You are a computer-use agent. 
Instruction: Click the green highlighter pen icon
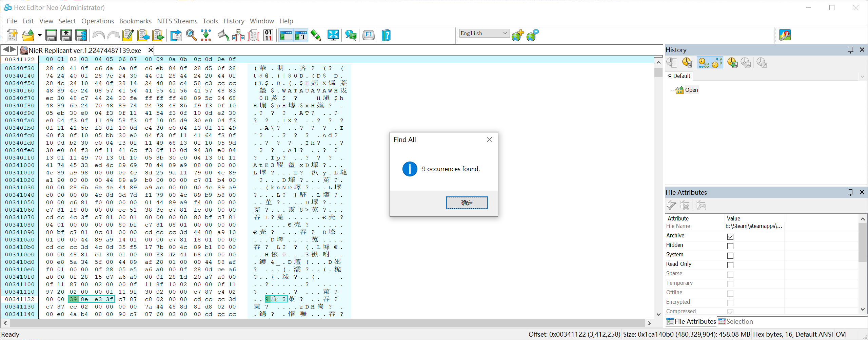tap(315, 35)
